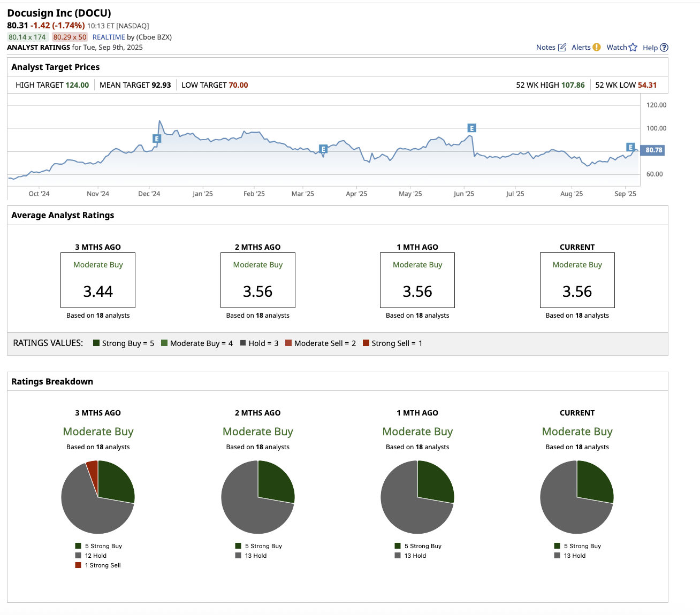Click the Ratings Breakdown section header
This screenshot has height=615, width=700.
coord(52,381)
